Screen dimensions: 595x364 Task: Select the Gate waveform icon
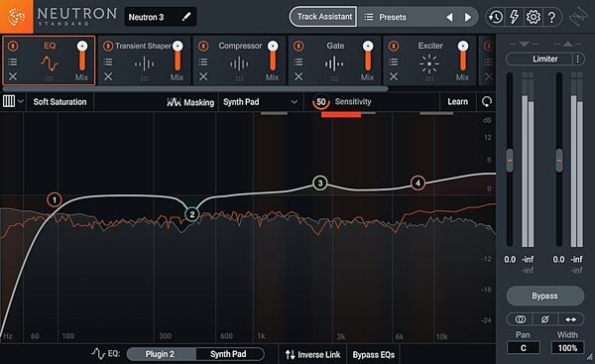pos(334,63)
